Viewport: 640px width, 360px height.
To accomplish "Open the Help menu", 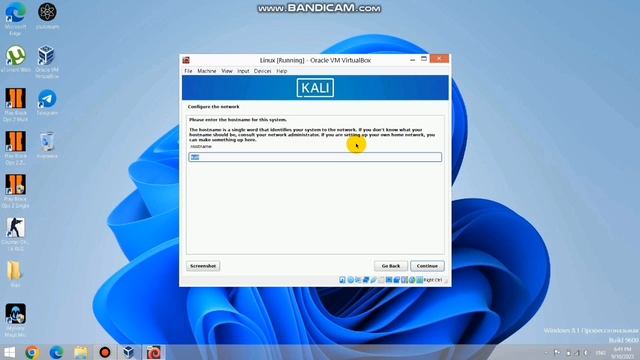I will pyautogui.click(x=282, y=71).
